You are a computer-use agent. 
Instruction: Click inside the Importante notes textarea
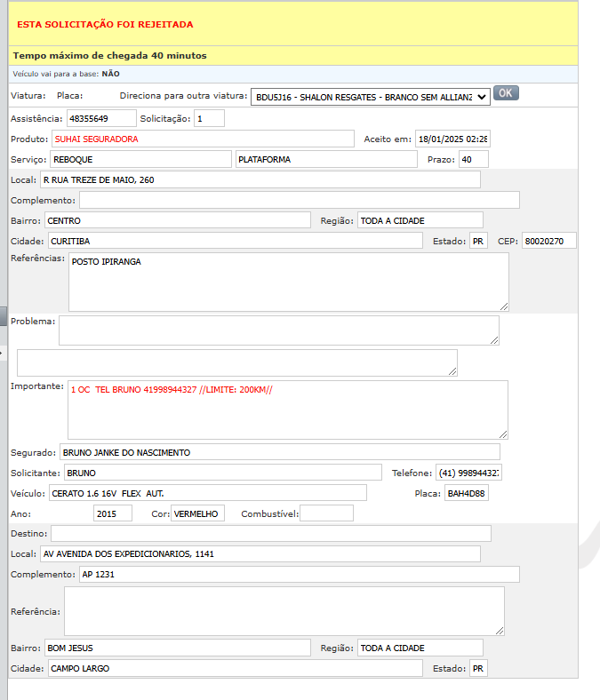click(x=287, y=410)
